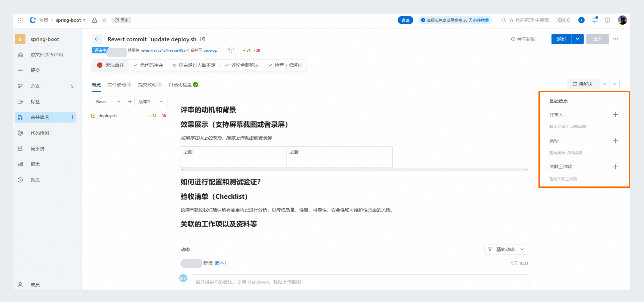Switch to the 概览 tab

[97, 85]
